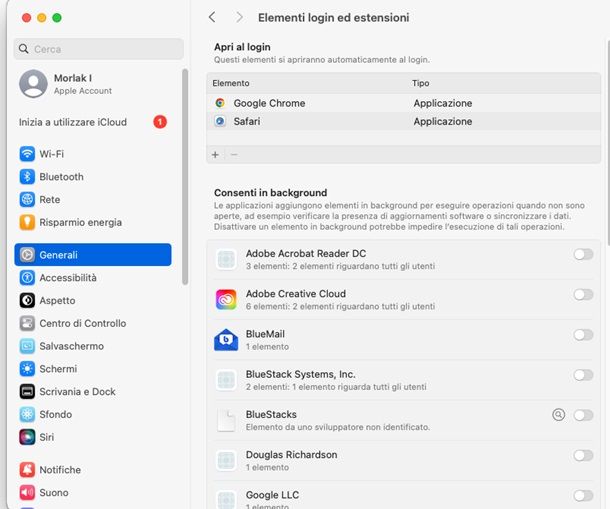Viewport: 610px width, 509px height.
Task: Click the sidebar vertical scrollbar
Action: click(x=185, y=177)
